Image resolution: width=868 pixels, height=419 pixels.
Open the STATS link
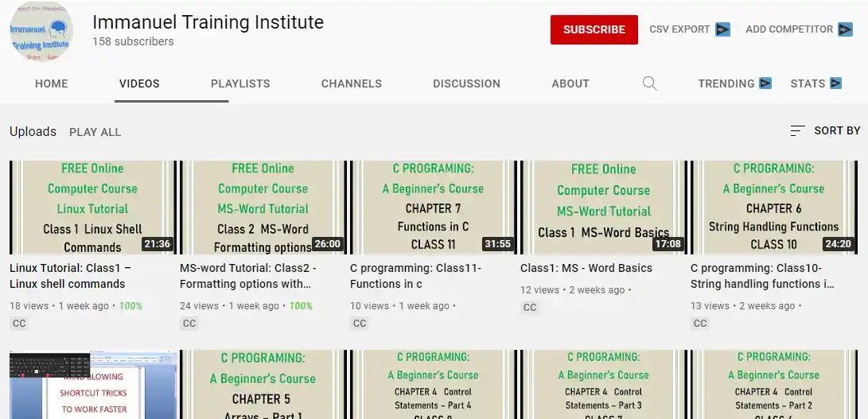(808, 83)
